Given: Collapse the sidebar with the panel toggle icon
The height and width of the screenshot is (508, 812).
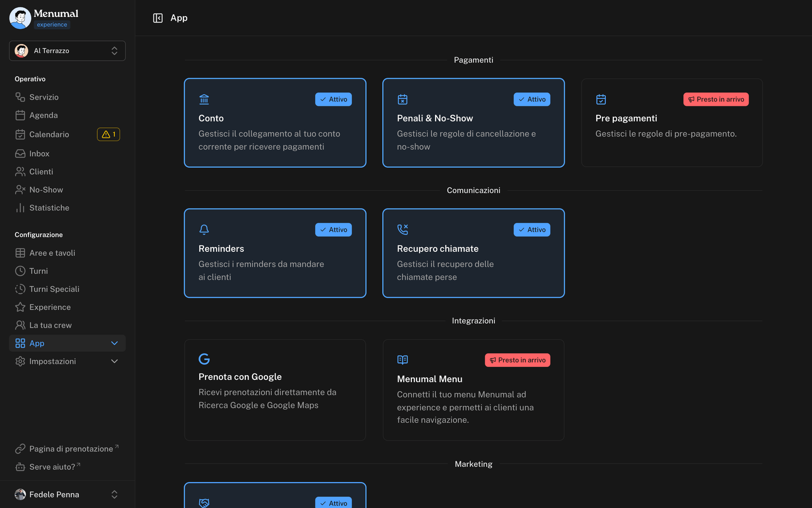Looking at the screenshot, I should pyautogui.click(x=158, y=18).
